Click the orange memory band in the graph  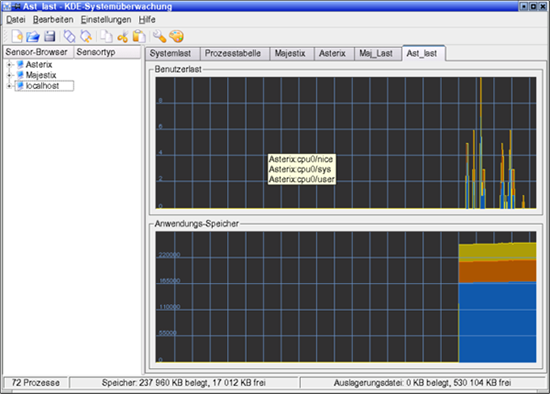(x=497, y=271)
